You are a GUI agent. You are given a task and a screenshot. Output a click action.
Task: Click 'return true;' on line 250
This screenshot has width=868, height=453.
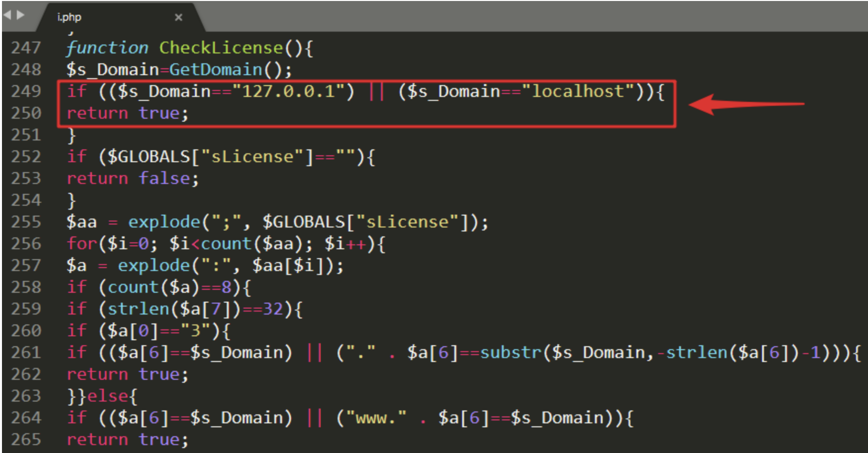[x=128, y=113]
